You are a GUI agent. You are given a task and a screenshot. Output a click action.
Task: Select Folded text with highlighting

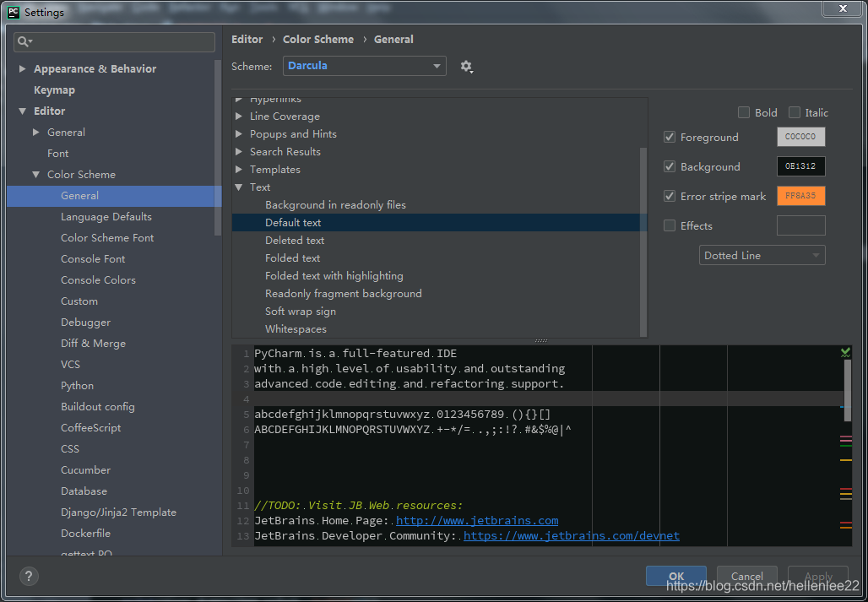tap(334, 275)
